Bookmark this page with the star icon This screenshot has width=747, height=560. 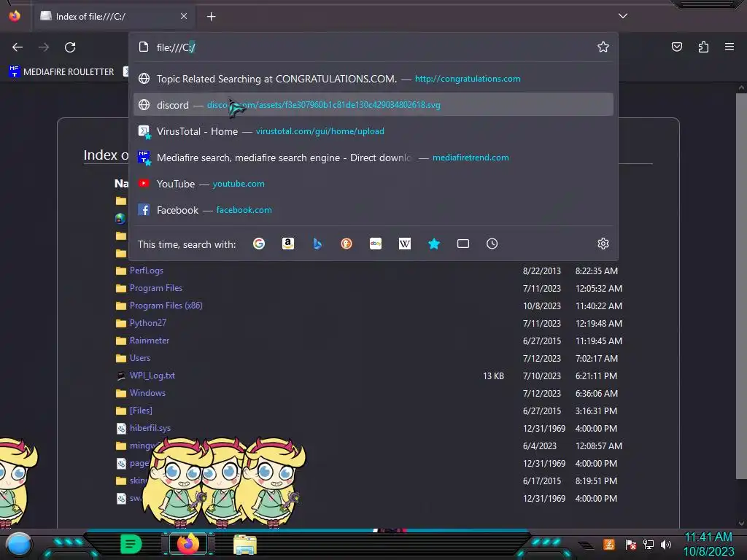pos(603,47)
